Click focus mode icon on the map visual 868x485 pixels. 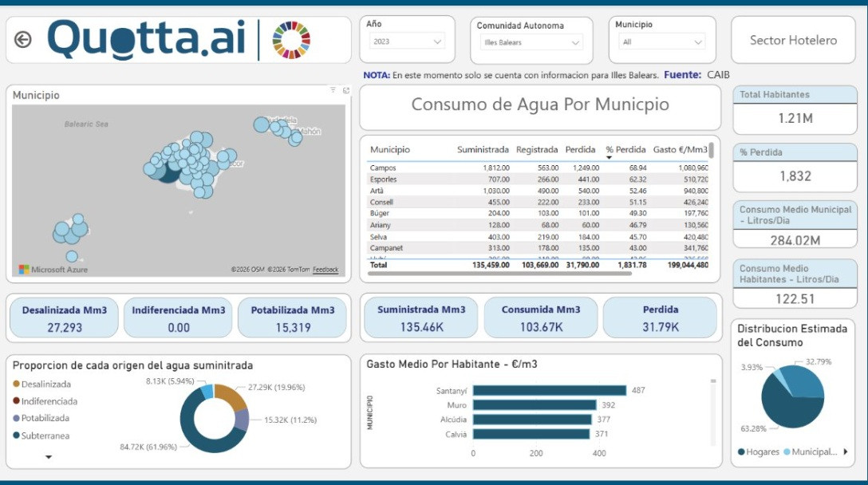click(345, 91)
